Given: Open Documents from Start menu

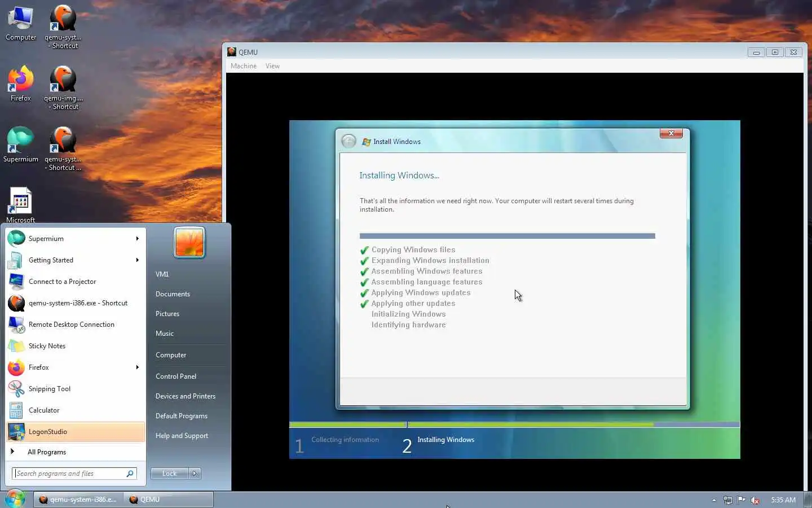Looking at the screenshot, I should [x=173, y=294].
